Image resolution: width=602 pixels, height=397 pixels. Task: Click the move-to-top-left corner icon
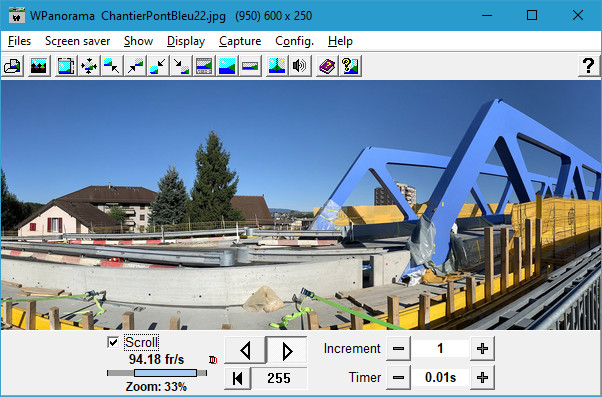[112, 66]
